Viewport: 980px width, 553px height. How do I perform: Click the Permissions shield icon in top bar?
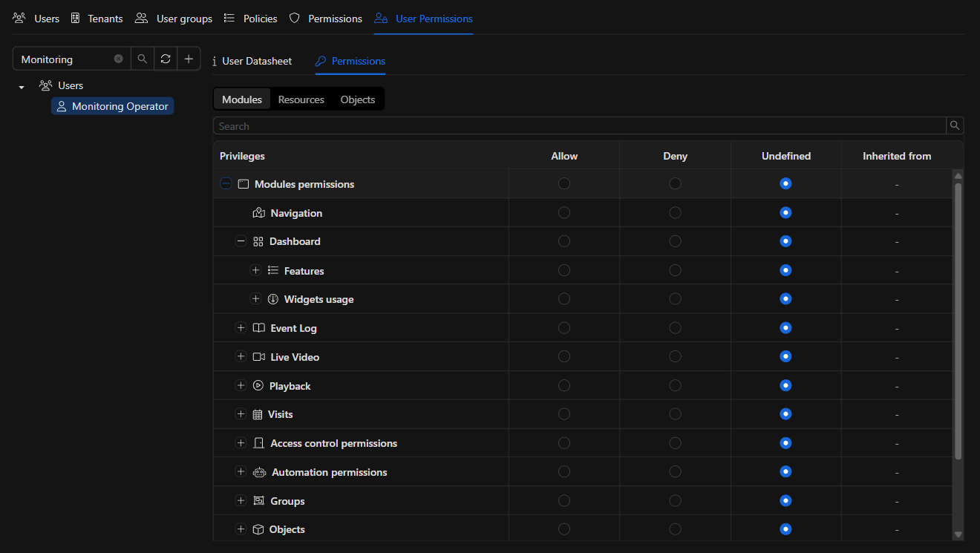coord(295,18)
